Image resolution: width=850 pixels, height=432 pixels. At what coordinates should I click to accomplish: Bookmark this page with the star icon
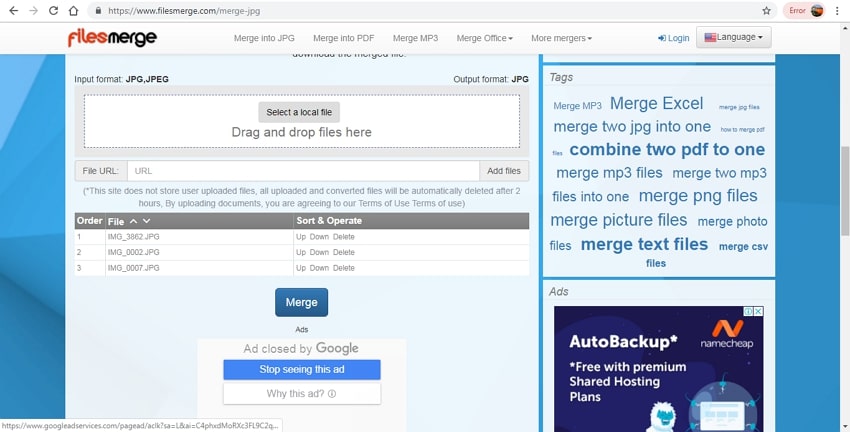click(x=766, y=10)
